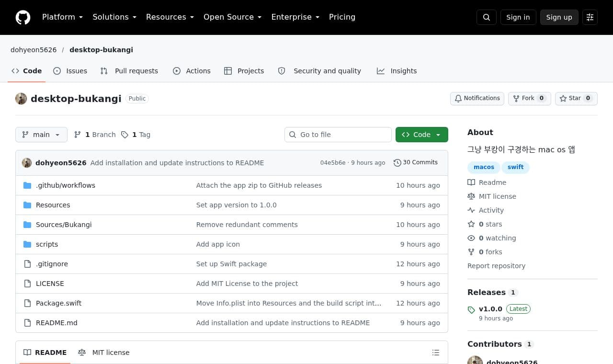Click the Sign up button
Image resolution: width=613 pixels, height=364 pixels.
click(x=559, y=17)
